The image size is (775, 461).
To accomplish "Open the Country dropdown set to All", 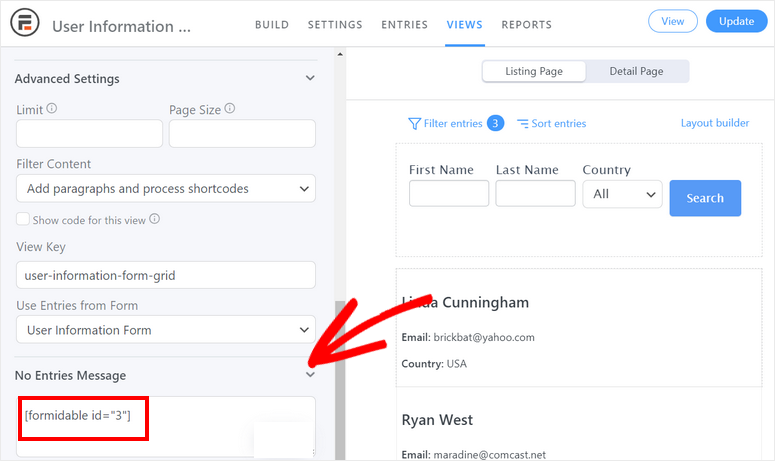I will click(622, 194).
